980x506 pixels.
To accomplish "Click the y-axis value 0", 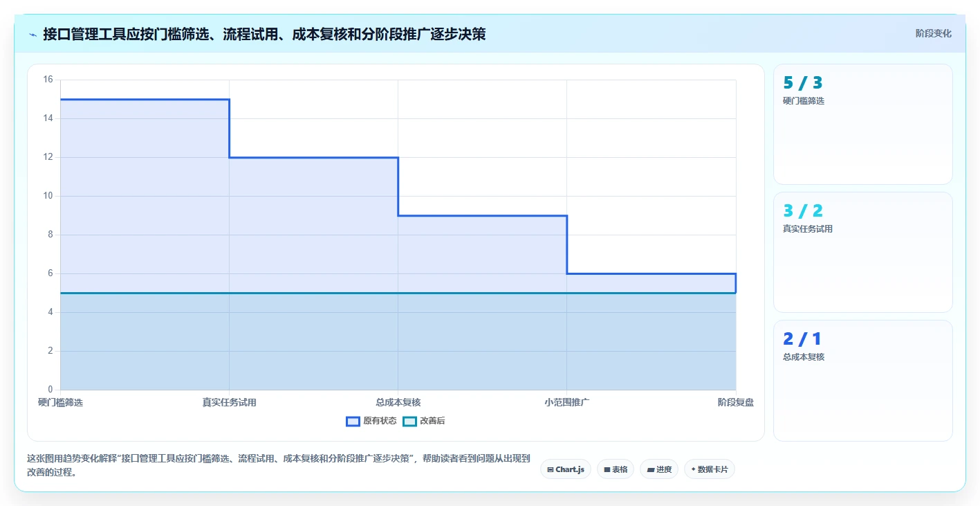I will (x=50, y=390).
